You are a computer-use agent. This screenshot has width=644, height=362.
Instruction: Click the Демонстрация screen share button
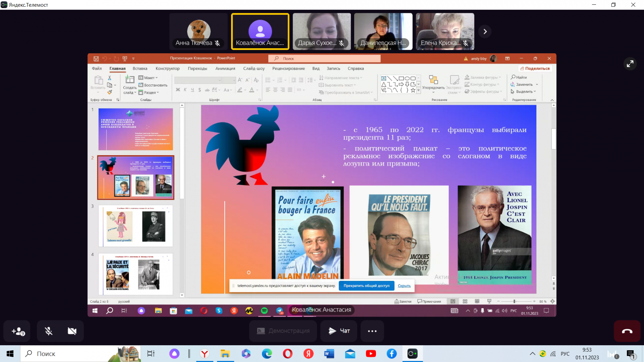(x=283, y=331)
